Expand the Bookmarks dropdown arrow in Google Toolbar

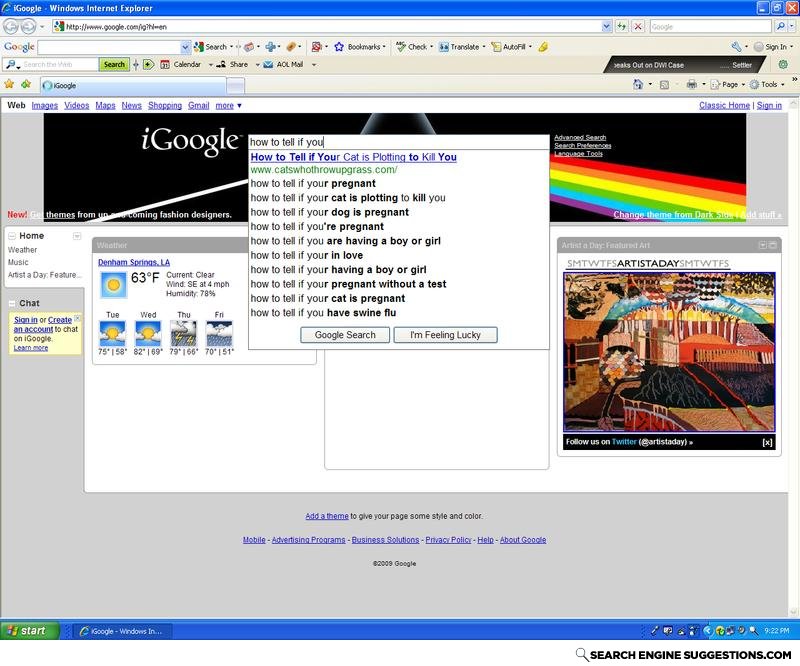coord(384,47)
